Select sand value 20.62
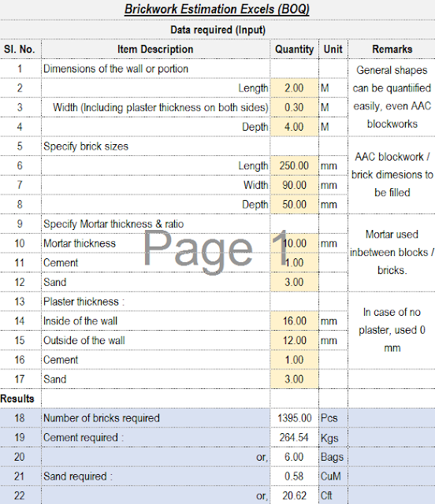The height and width of the screenshot is (504, 435). coord(295,495)
